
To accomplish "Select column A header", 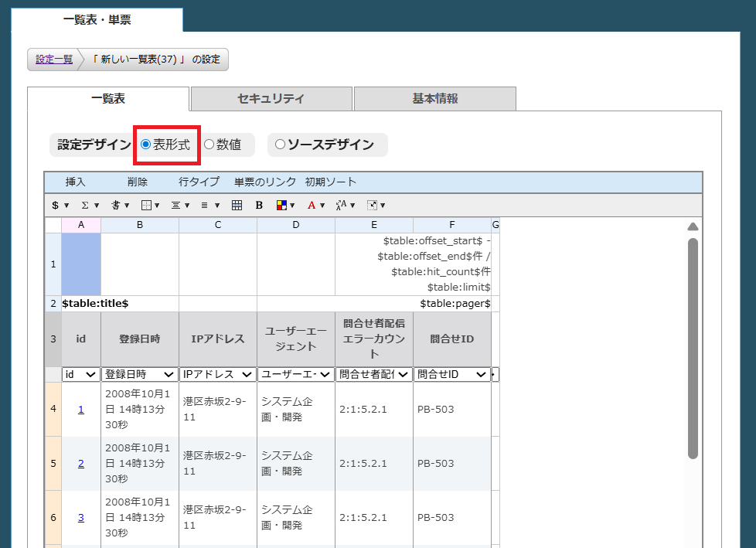I will [x=81, y=225].
